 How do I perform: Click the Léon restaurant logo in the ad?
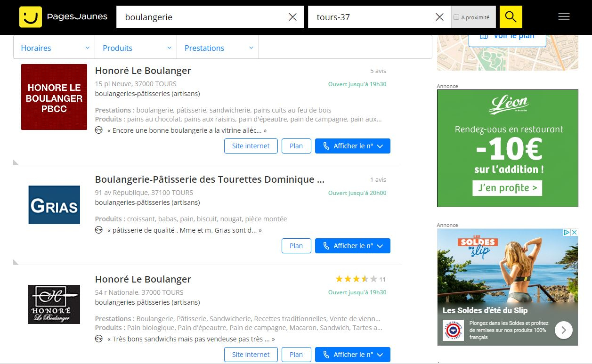508,105
